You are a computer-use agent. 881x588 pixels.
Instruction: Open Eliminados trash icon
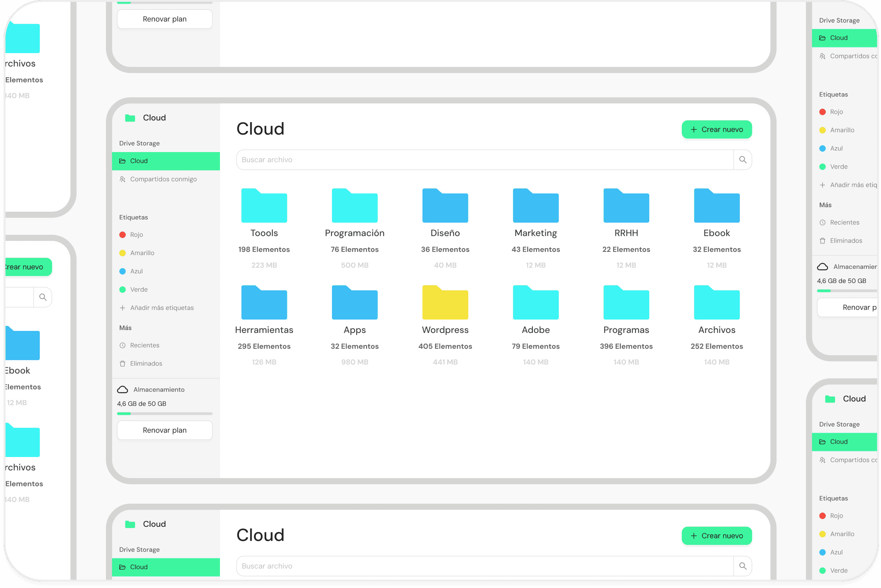tap(123, 363)
